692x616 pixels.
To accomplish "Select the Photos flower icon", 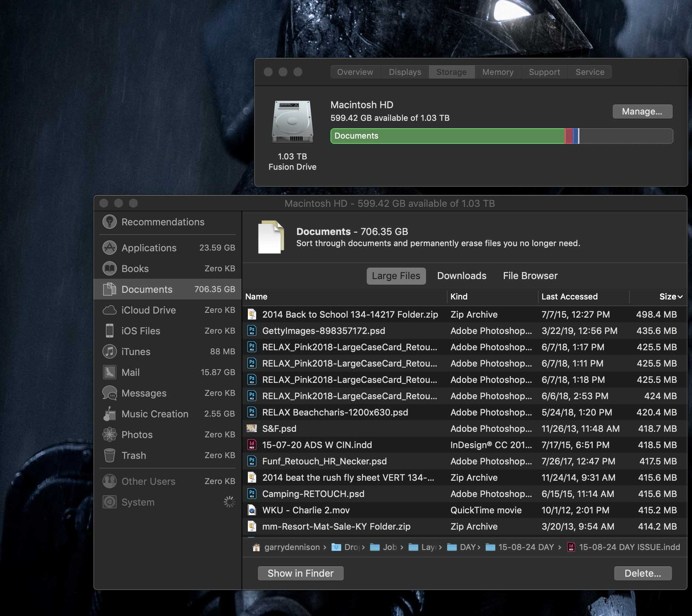I will tap(109, 434).
